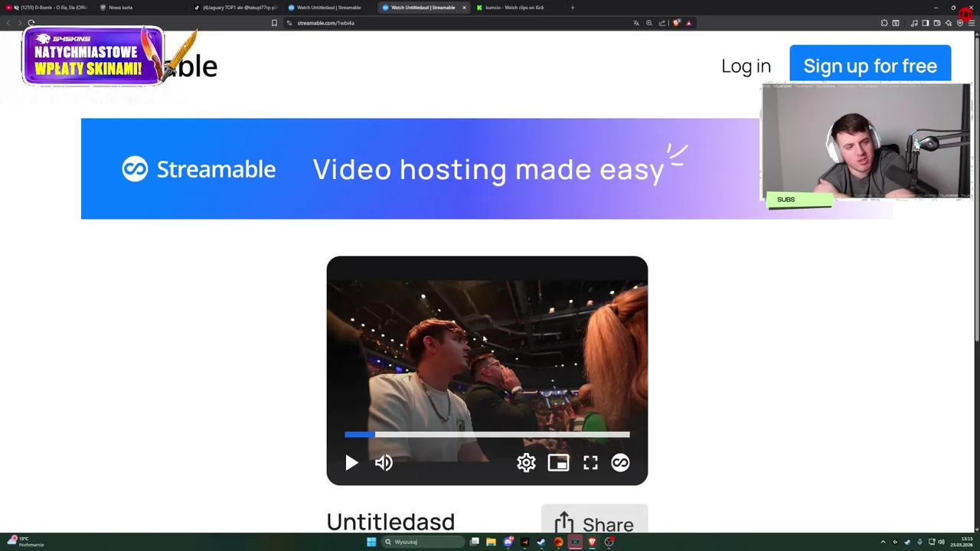
Task: Mute the video with the speaker icon
Action: tap(384, 462)
